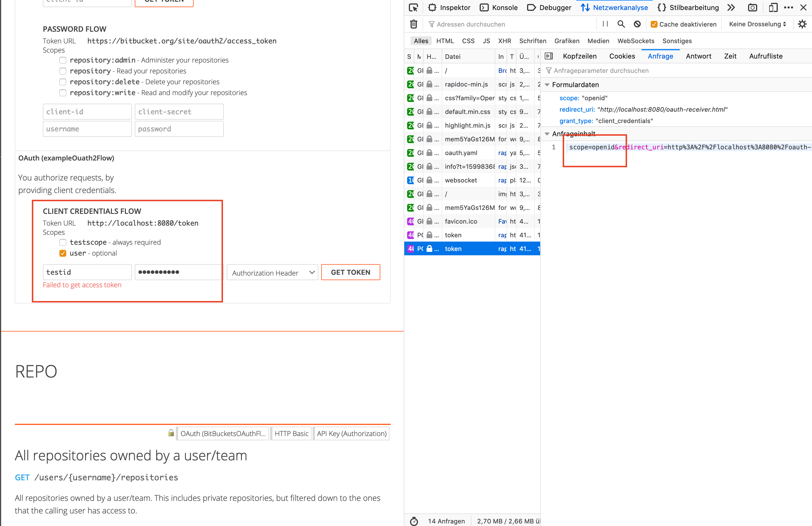Open the Keine Drosselung throttling dropdown
This screenshot has width=812, height=526.
757,24
